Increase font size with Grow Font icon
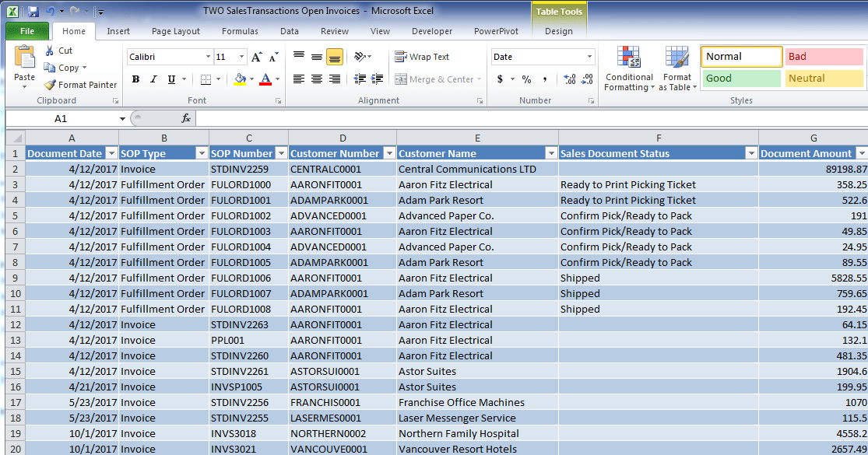868x455 pixels. coord(256,57)
